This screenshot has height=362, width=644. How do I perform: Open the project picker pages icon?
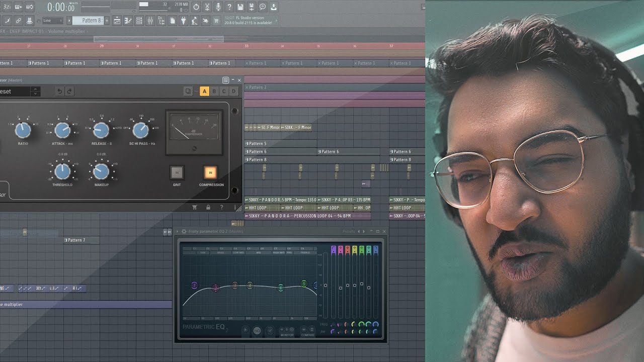coord(172,21)
